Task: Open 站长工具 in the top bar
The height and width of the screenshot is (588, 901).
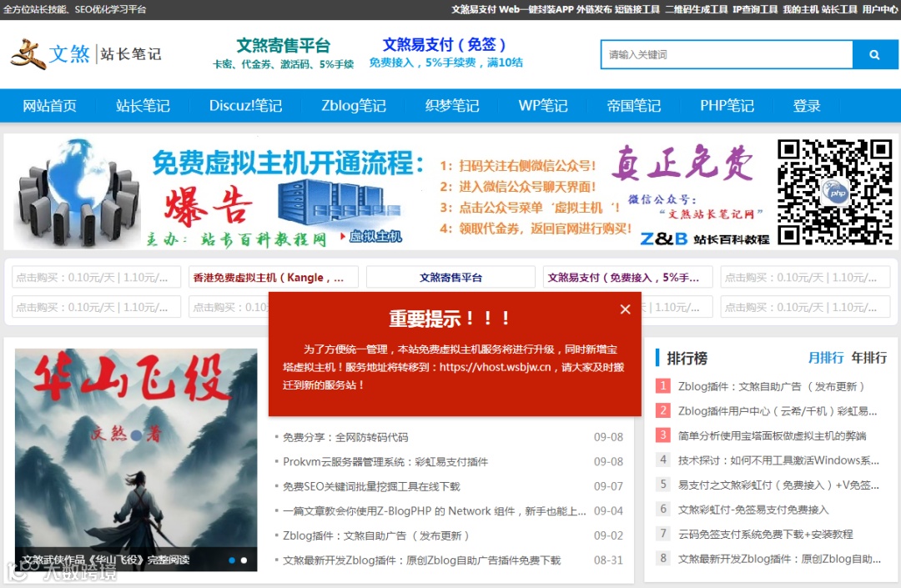Action: pyautogui.click(x=839, y=9)
